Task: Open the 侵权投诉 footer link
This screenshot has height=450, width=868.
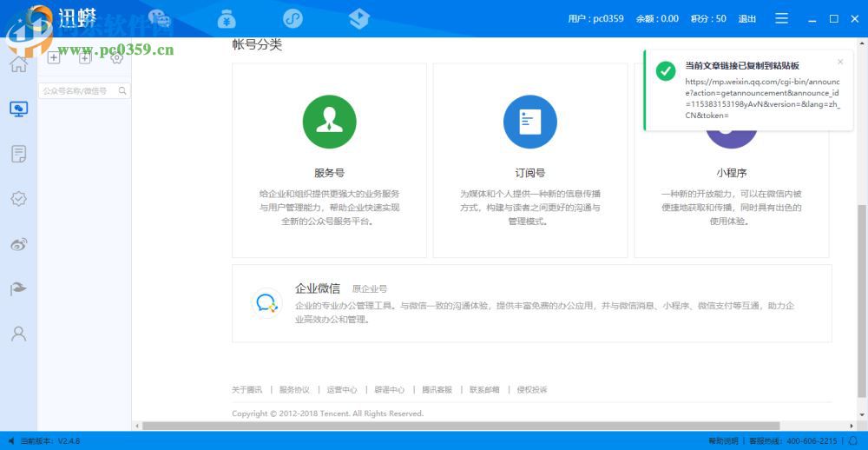Action: click(533, 389)
